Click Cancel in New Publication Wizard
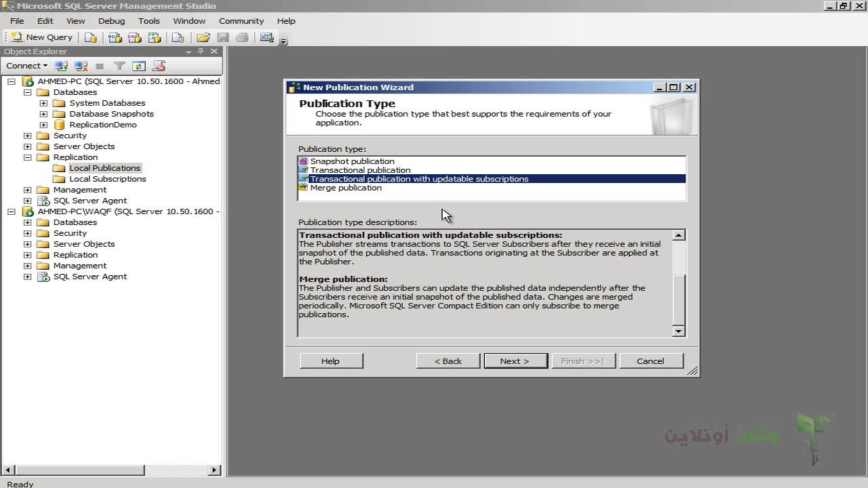The height and width of the screenshot is (488, 868). (x=651, y=361)
